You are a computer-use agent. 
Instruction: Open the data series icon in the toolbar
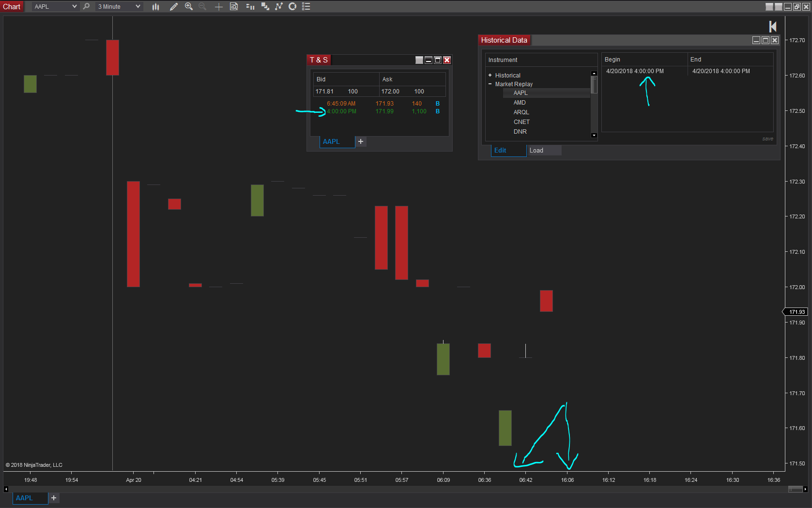265,6
